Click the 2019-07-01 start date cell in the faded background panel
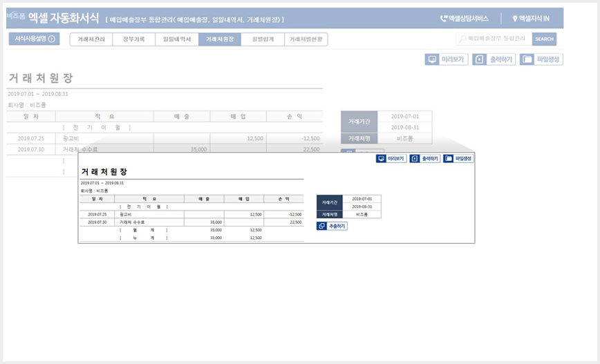 click(x=405, y=116)
